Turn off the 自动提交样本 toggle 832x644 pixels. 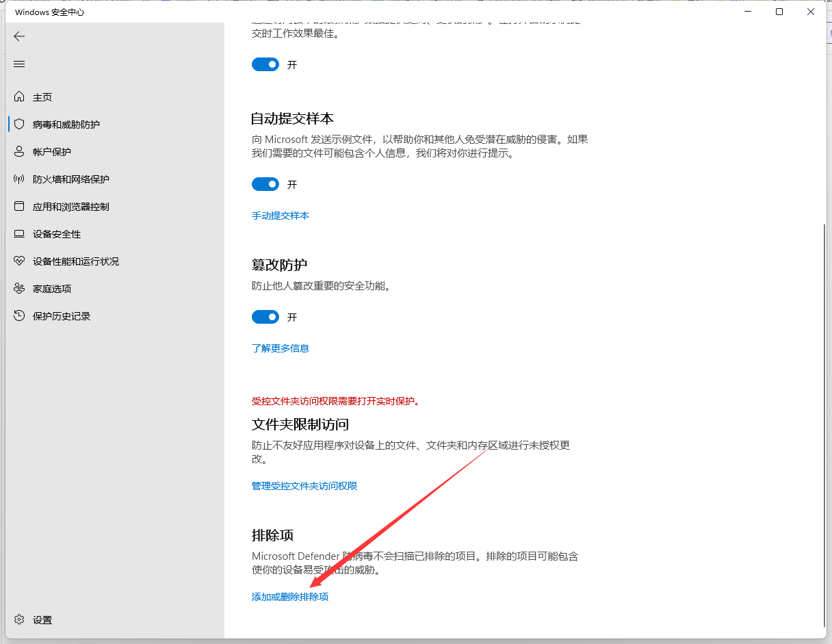point(265,184)
